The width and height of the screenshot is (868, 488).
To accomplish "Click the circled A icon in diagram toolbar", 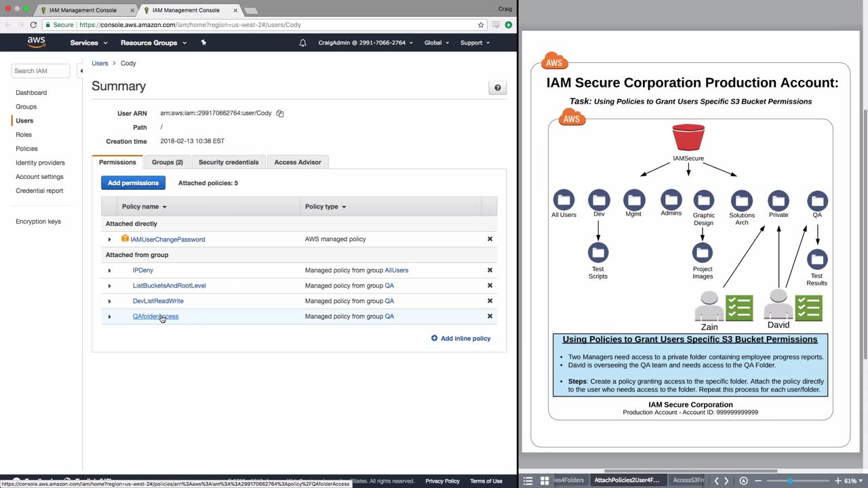I will (x=743, y=481).
